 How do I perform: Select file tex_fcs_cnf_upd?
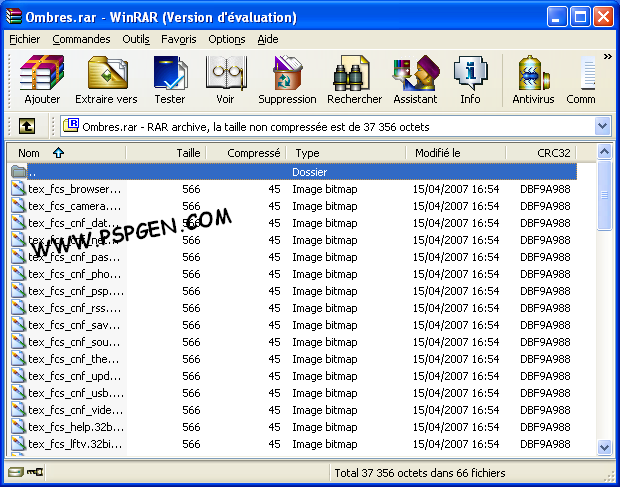pyautogui.click(x=293, y=376)
